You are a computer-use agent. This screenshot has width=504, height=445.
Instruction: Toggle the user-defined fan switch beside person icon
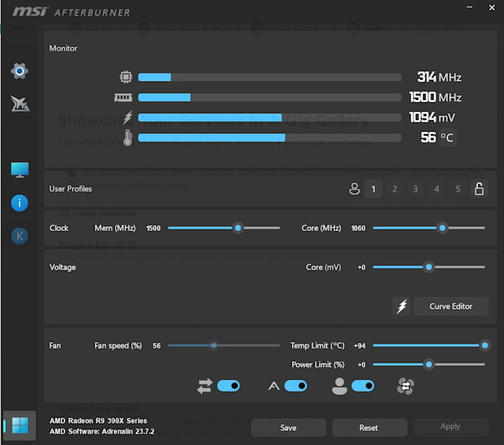(363, 386)
